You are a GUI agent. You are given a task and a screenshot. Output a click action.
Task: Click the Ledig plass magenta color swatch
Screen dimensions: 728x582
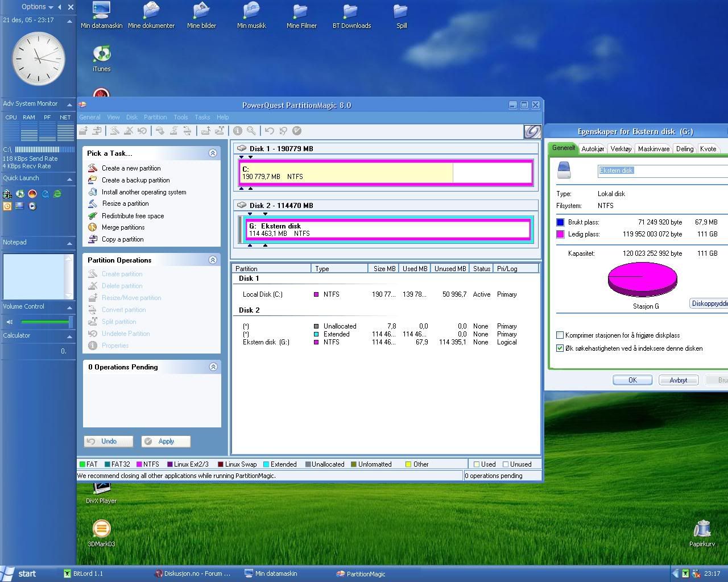(560, 234)
